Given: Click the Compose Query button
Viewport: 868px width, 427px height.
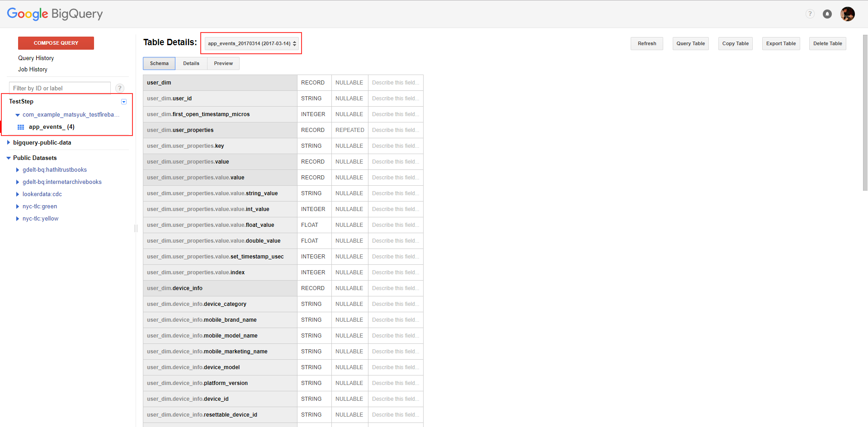Looking at the screenshot, I should (56, 43).
